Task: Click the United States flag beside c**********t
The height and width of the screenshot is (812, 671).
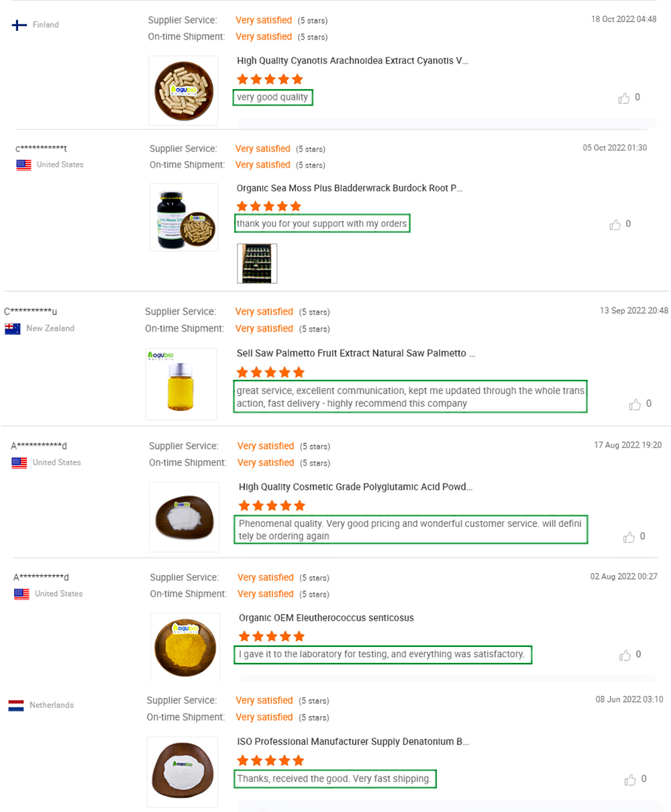Action: click(23, 164)
